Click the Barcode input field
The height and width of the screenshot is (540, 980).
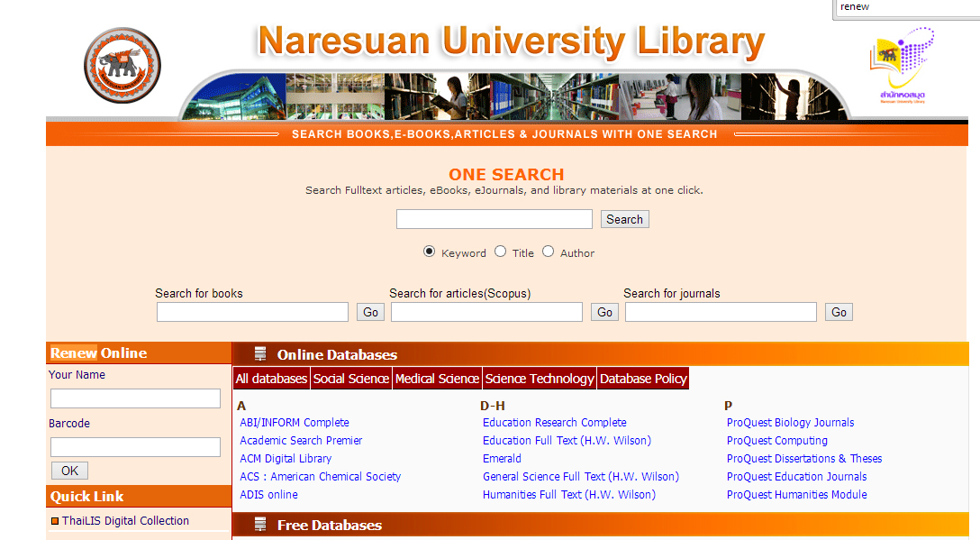pos(136,447)
